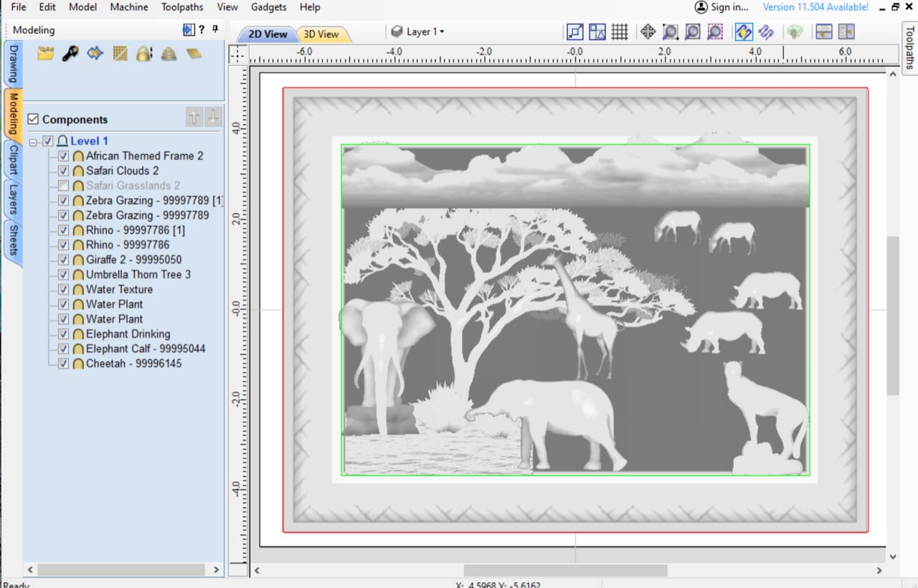The image size is (918, 588).
Task: Enable the Safari Grasslands 2 checkbox
Action: click(63, 186)
